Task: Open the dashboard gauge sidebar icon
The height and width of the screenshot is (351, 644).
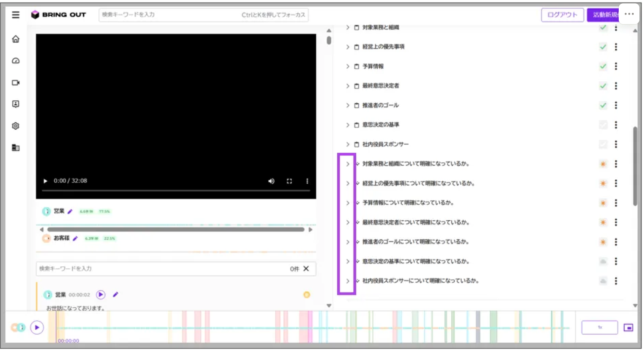Action: (x=16, y=61)
